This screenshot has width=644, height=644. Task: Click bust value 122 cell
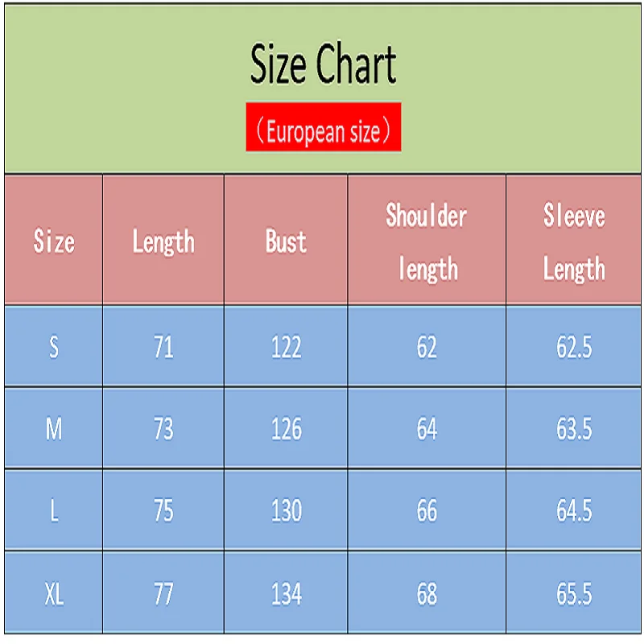pyautogui.click(x=286, y=347)
